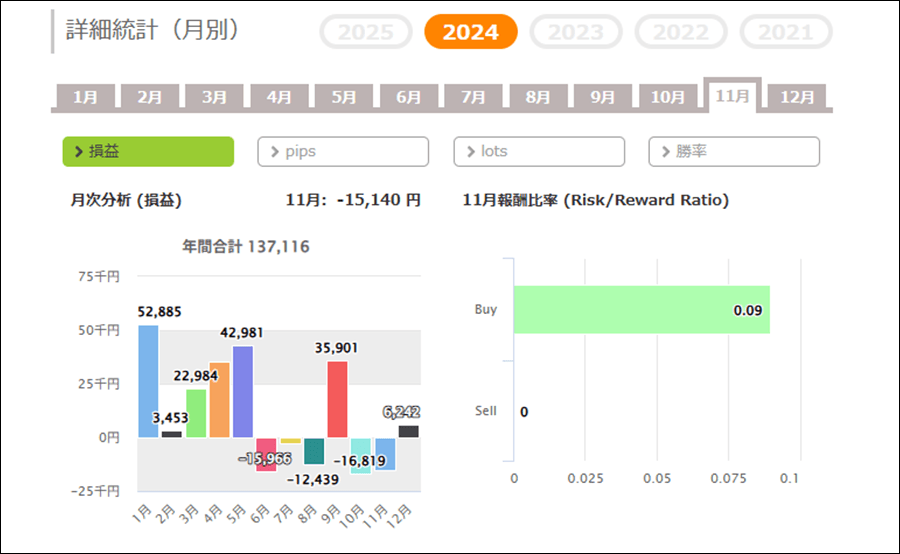The image size is (900, 554).
Task: Switch to the 1月 tab
Action: click(x=85, y=97)
